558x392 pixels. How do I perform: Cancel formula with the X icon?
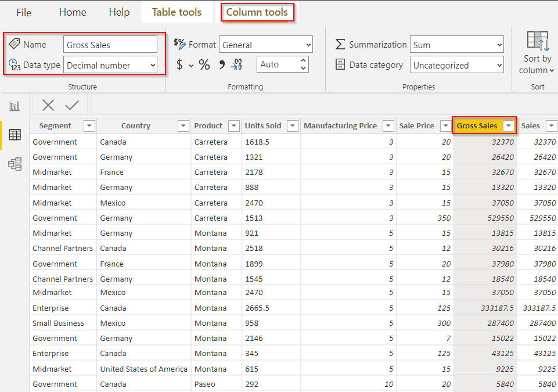click(48, 105)
